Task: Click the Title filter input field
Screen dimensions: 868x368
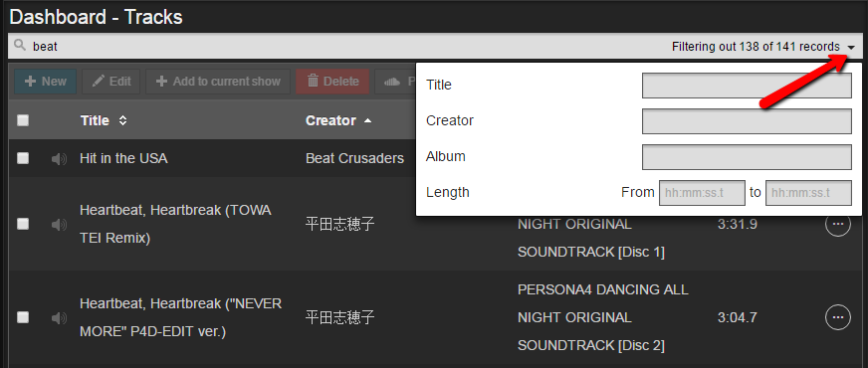Action: coord(747,86)
